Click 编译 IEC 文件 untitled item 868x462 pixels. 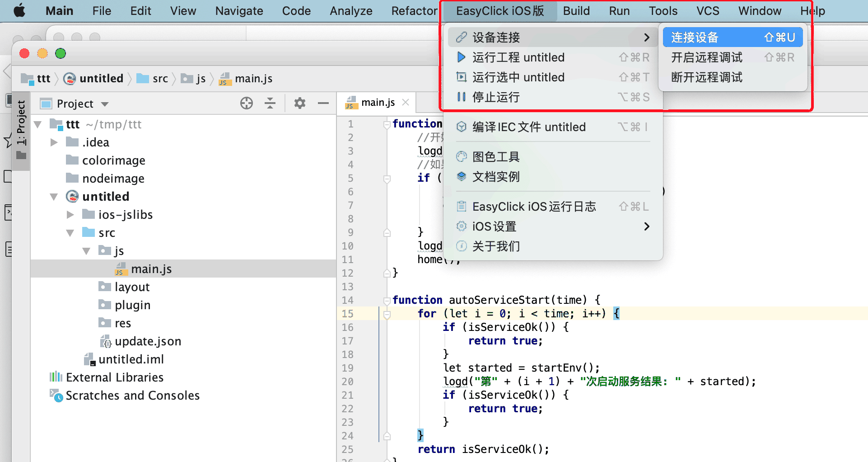click(553, 127)
